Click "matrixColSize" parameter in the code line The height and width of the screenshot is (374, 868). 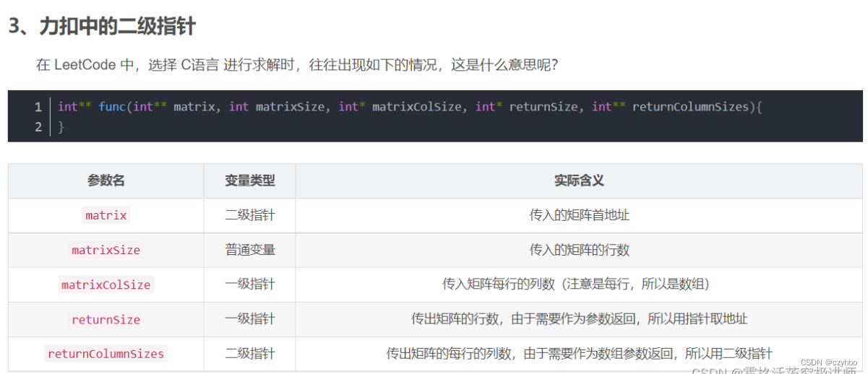tap(416, 107)
